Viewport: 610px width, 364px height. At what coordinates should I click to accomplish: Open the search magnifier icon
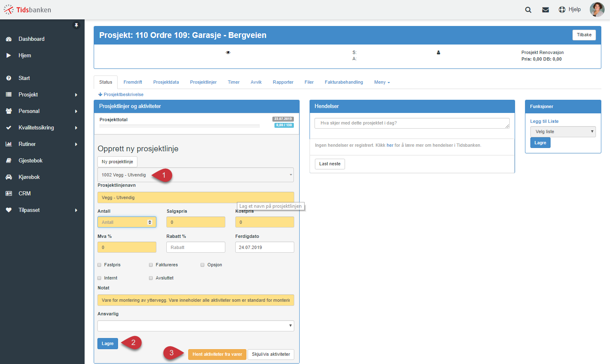point(528,10)
